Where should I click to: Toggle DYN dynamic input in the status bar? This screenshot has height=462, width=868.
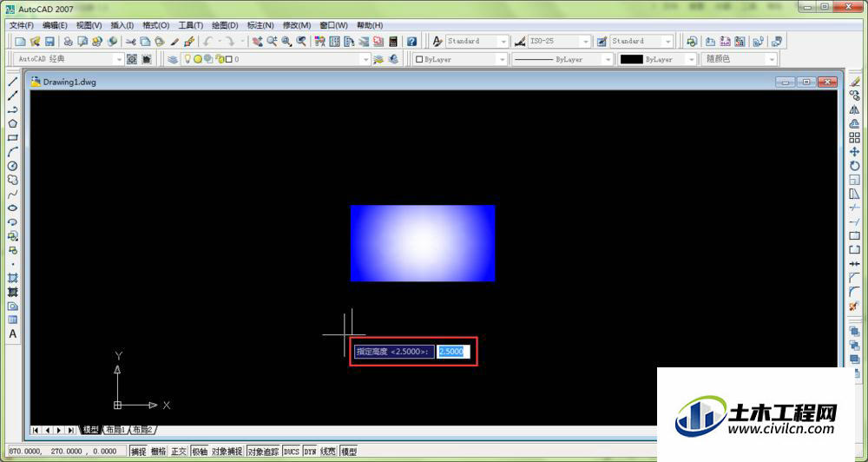[310, 452]
